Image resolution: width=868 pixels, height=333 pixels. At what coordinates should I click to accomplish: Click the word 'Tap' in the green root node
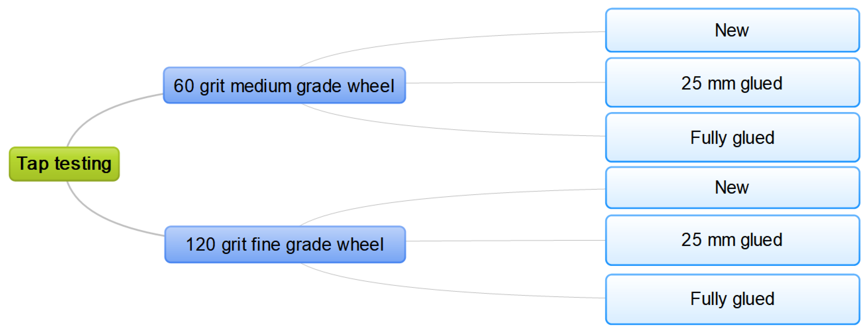tap(33, 164)
